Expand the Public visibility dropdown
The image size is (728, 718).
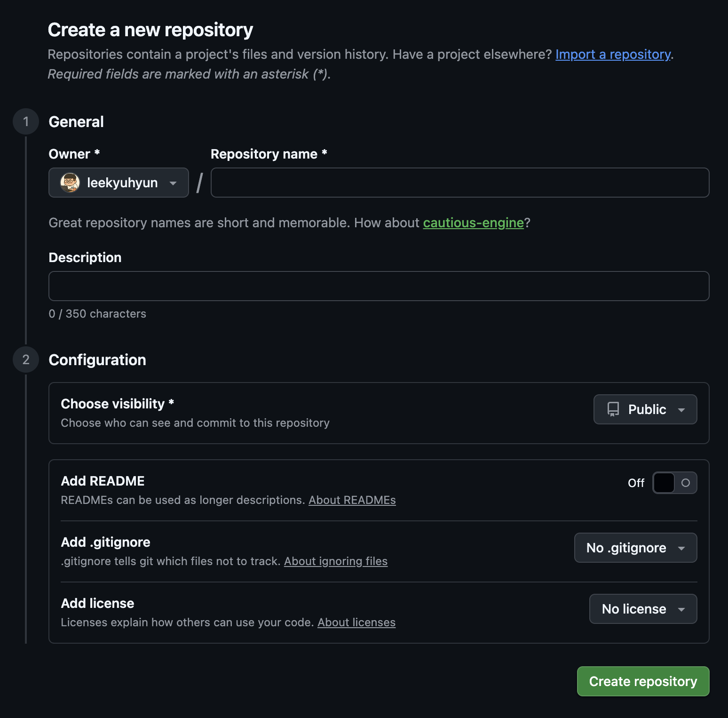tap(645, 409)
